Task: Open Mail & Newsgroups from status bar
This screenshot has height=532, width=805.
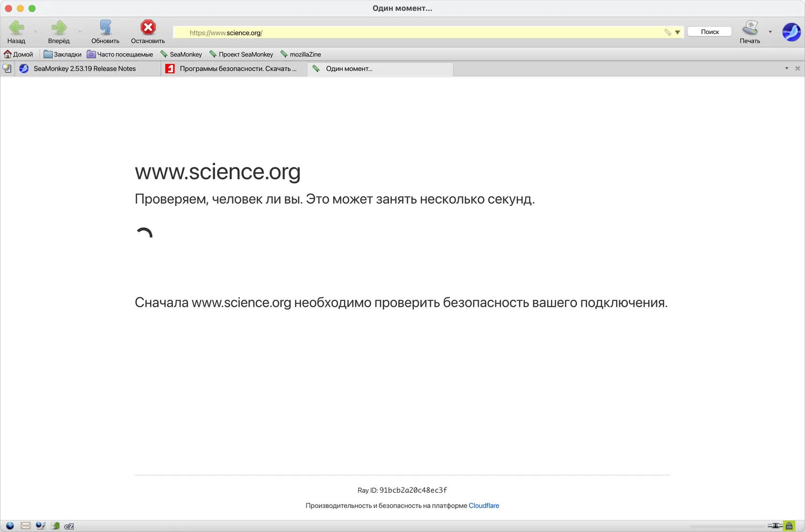Action: coord(25,526)
